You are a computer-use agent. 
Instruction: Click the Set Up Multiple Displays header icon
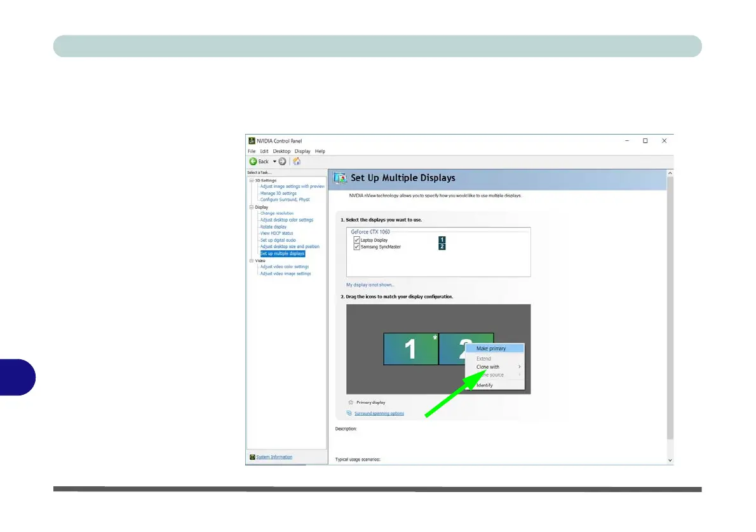(x=340, y=178)
